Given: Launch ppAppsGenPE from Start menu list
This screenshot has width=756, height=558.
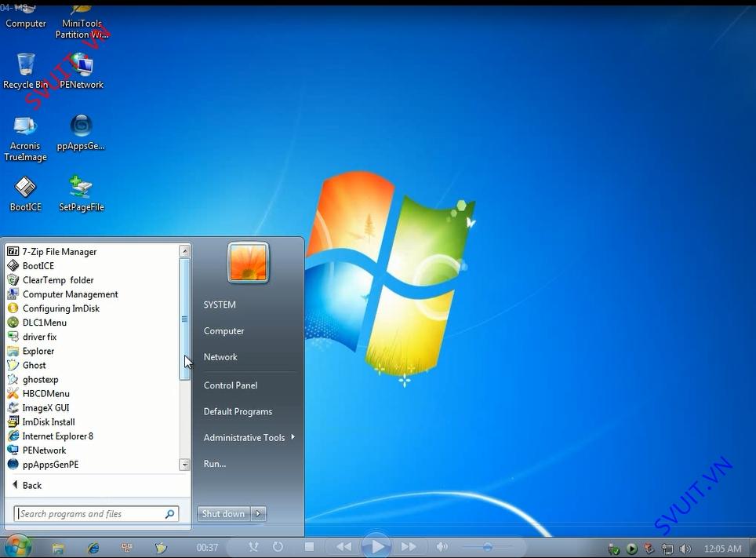Looking at the screenshot, I should tap(43, 465).
